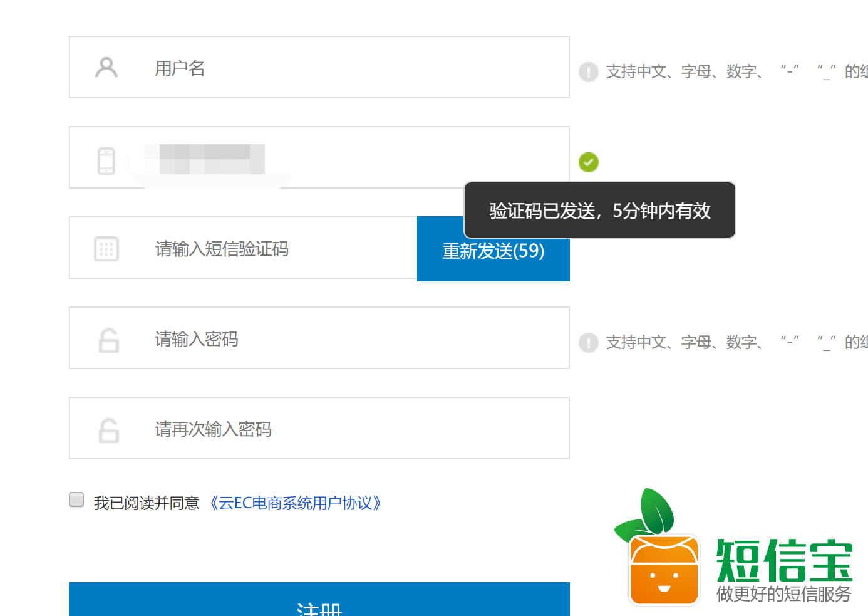Viewport: 868px width, 616px height.
Task: Click the user silhouette icon in username field
Action: pyautogui.click(x=106, y=68)
